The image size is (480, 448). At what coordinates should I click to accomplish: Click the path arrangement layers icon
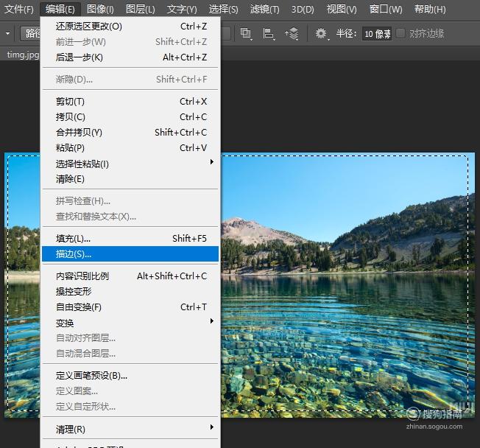click(x=292, y=33)
